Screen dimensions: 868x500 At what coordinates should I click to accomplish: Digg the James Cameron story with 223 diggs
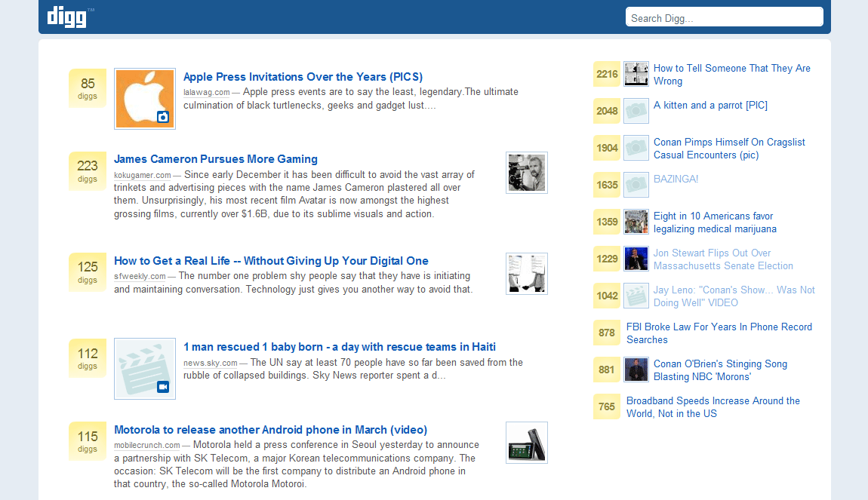click(88, 170)
